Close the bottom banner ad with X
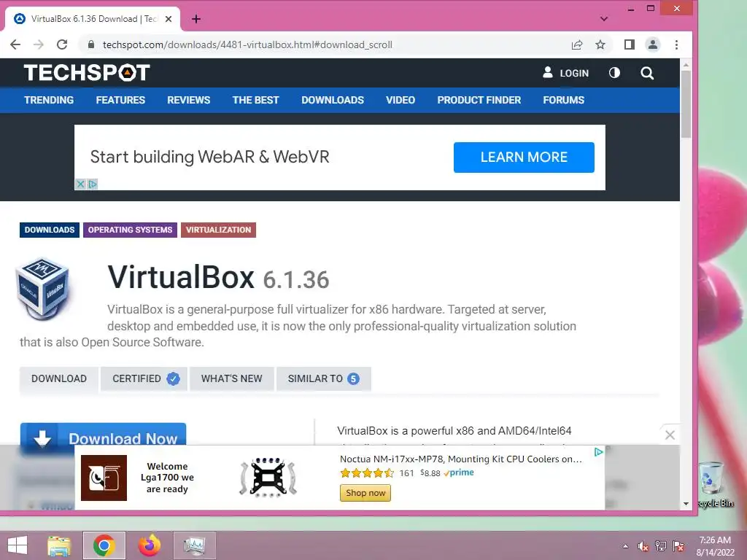The image size is (747, 560). (x=670, y=435)
